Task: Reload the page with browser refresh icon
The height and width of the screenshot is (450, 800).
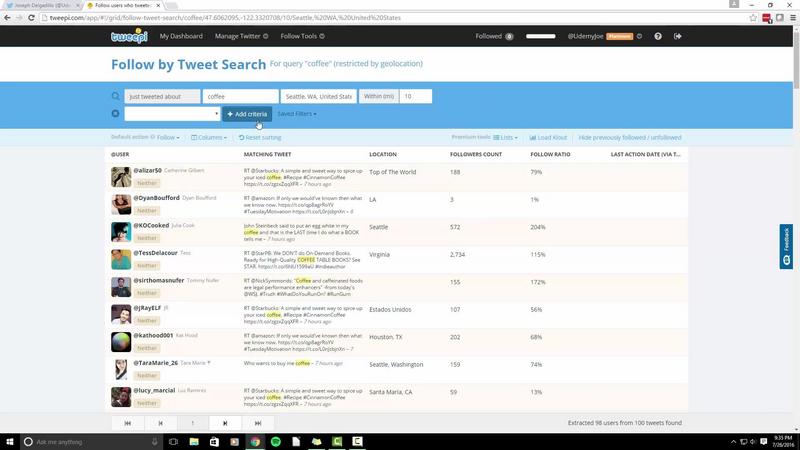Action: coord(31,18)
